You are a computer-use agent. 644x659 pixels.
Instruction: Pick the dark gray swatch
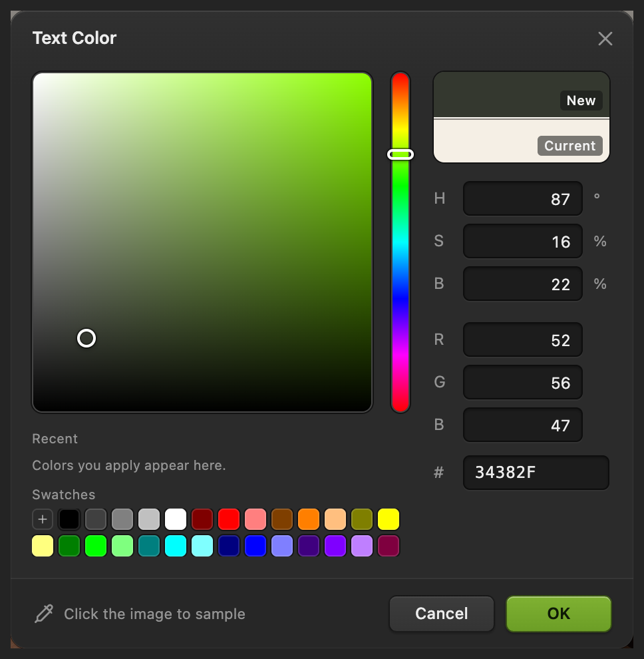pos(96,519)
